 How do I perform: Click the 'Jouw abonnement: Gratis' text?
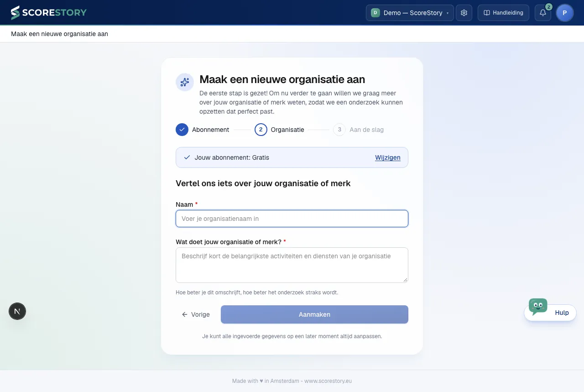point(232,157)
